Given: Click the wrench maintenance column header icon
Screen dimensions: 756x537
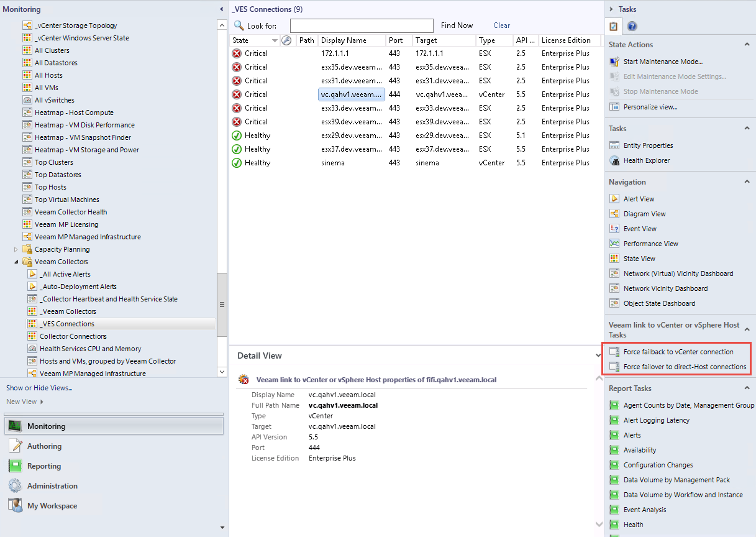Looking at the screenshot, I should pos(286,40).
